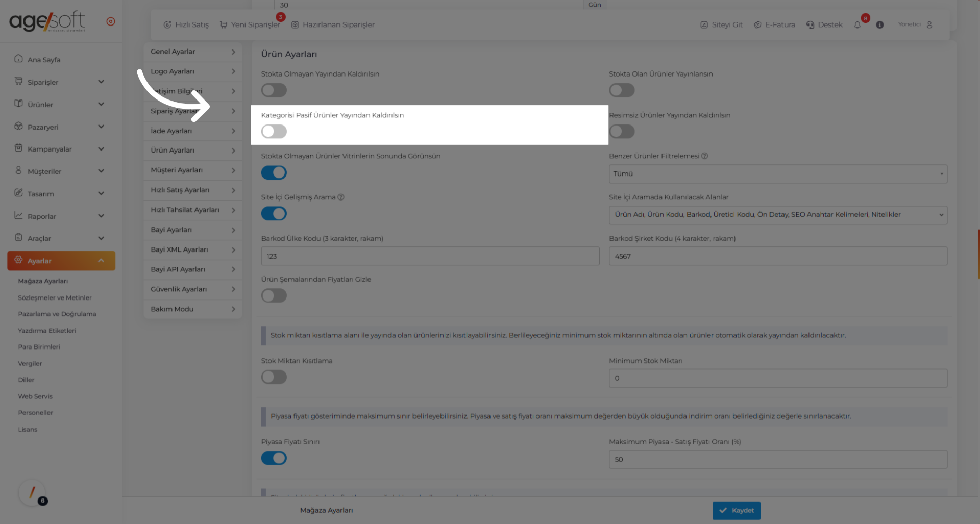The height and width of the screenshot is (524, 980).
Task: Open Sözleşmeler ve Metinler submenu link
Action: click(55, 297)
